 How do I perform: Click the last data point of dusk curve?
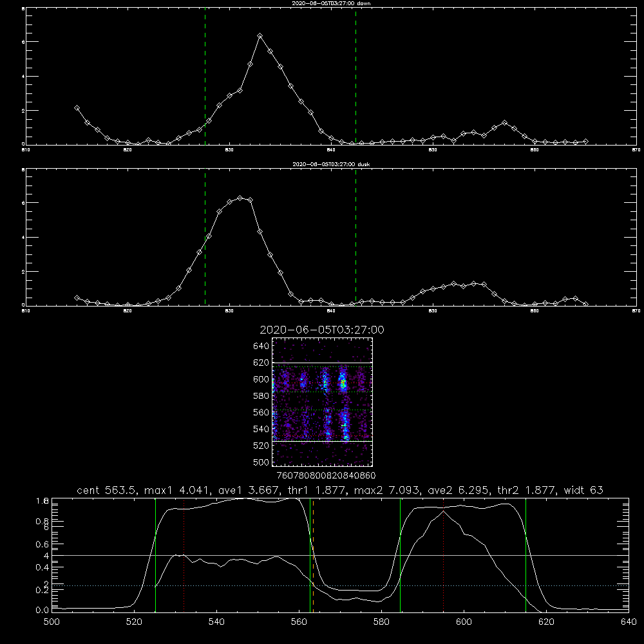585,304
